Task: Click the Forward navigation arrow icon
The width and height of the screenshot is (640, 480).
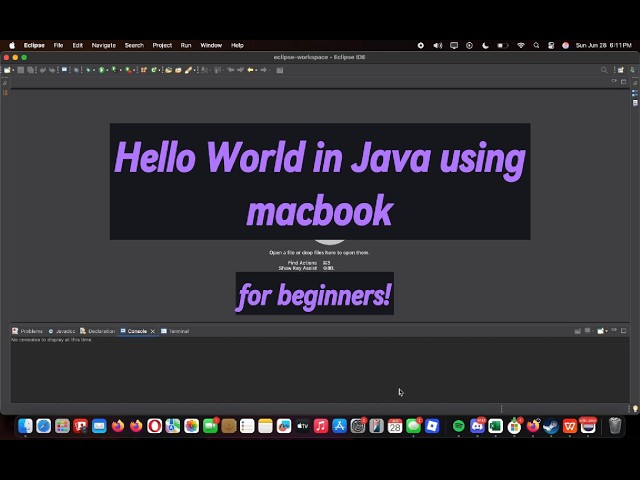Action: click(x=263, y=70)
